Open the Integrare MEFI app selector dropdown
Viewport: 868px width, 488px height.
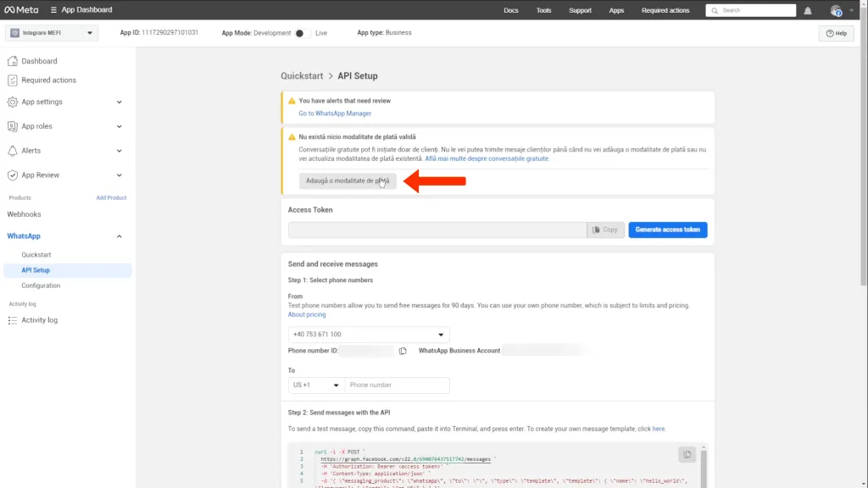pyautogui.click(x=52, y=33)
